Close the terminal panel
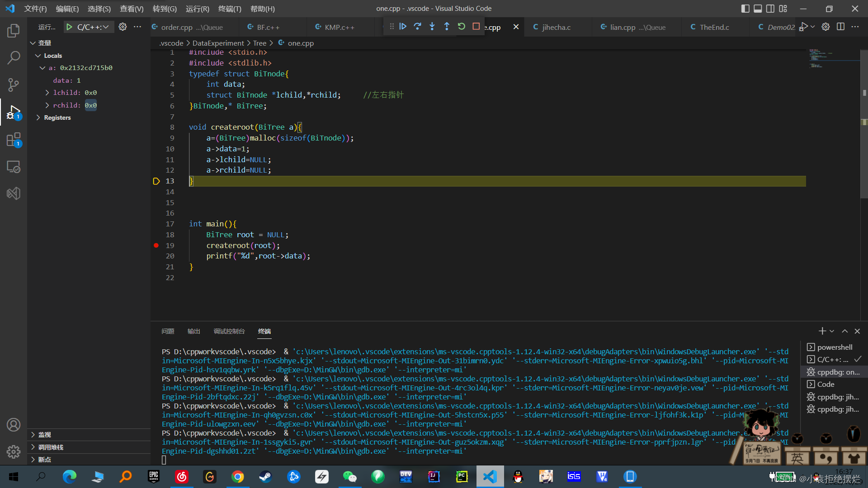This screenshot has width=868, height=488. click(x=857, y=331)
